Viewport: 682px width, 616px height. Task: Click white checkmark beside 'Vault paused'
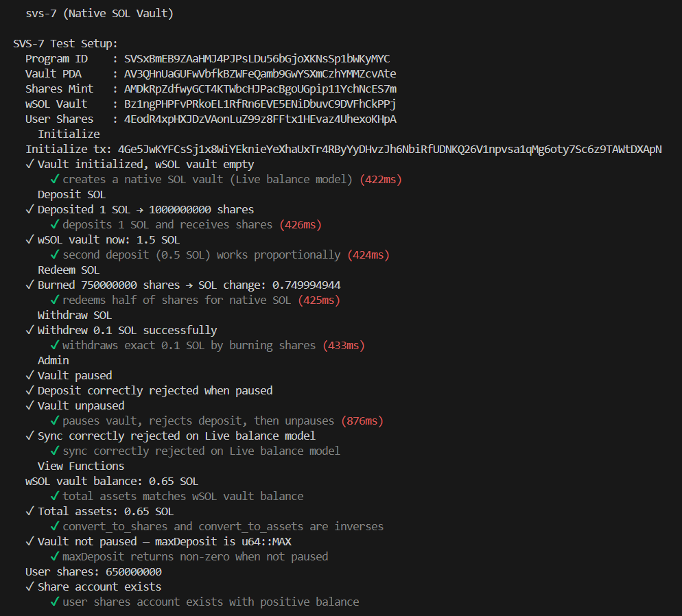click(30, 375)
